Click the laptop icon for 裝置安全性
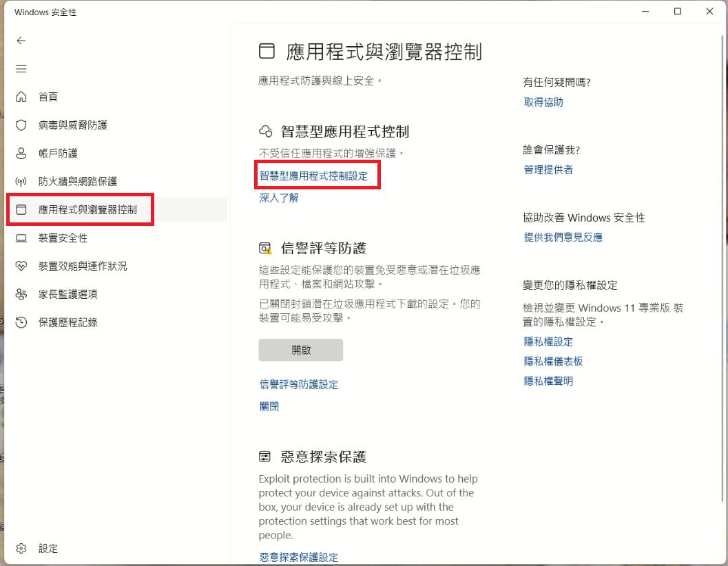 21,238
